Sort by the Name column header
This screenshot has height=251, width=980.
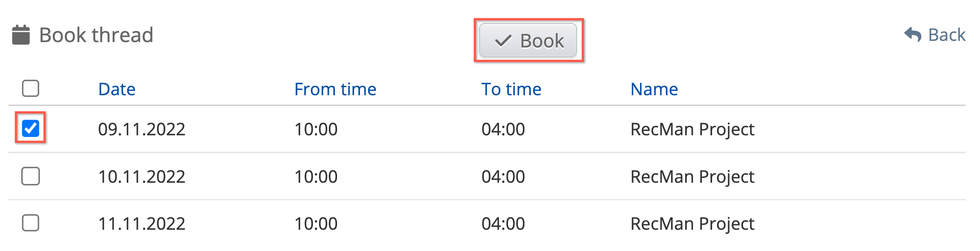pos(654,89)
